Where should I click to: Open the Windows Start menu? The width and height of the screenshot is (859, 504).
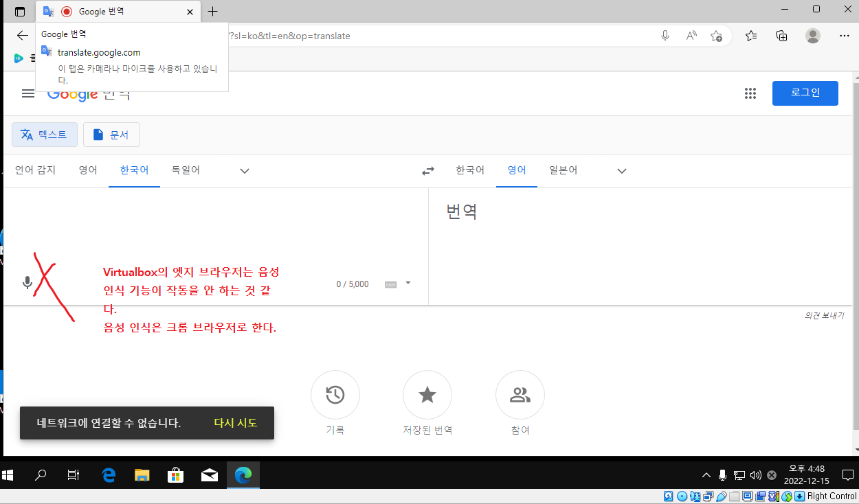9,474
